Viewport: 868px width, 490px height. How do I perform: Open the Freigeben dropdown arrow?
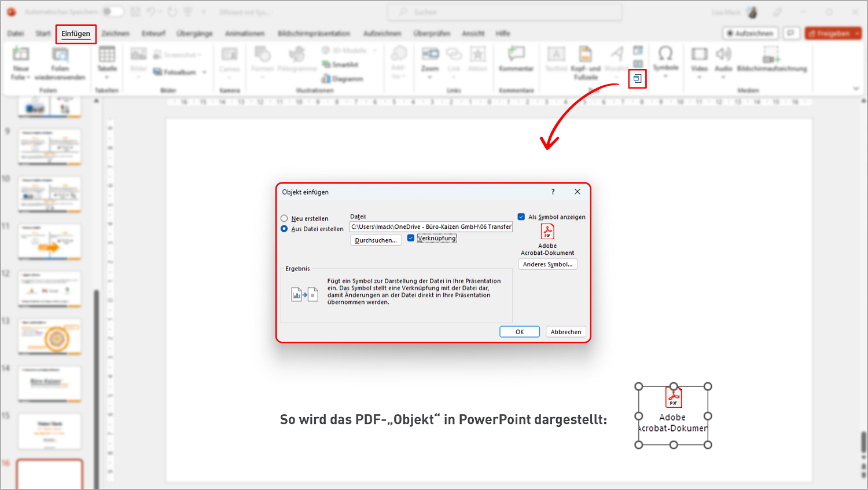click(x=856, y=34)
